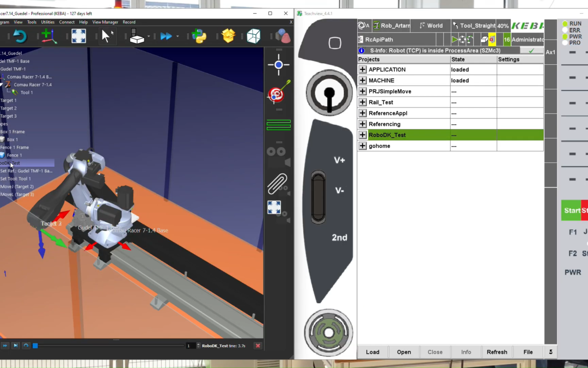Click the wireframe cube icon
Viewport: 588px width, 368px height.
click(x=254, y=37)
